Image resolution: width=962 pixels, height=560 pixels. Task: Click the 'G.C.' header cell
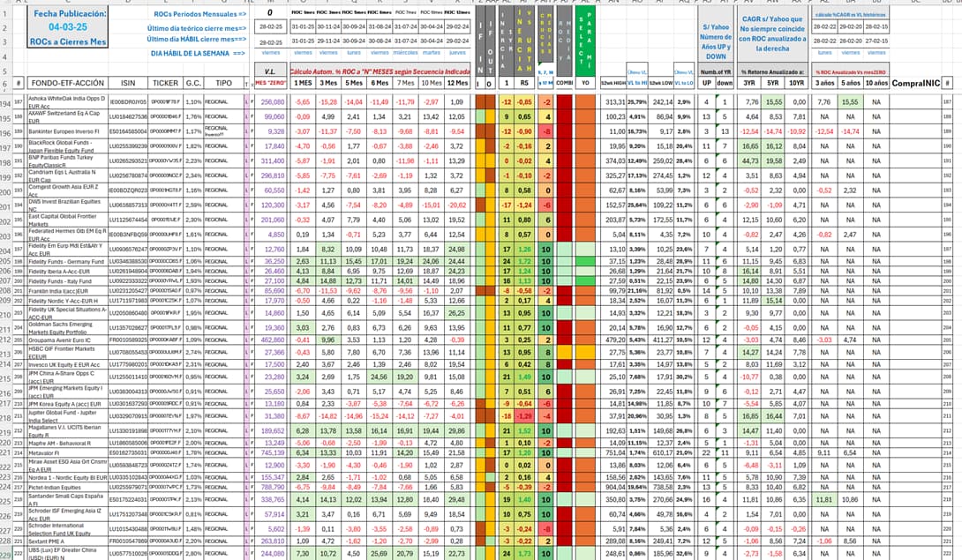click(193, 83)
